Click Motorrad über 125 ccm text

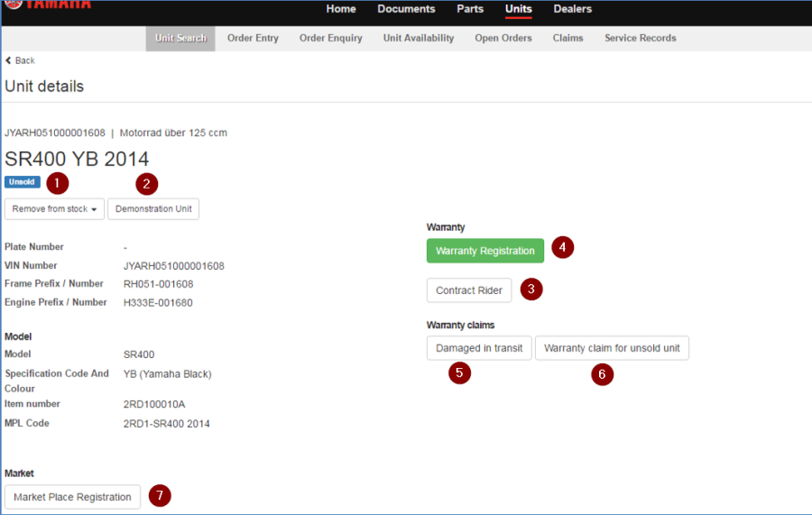pyautogui.click(x=173, y=133)
